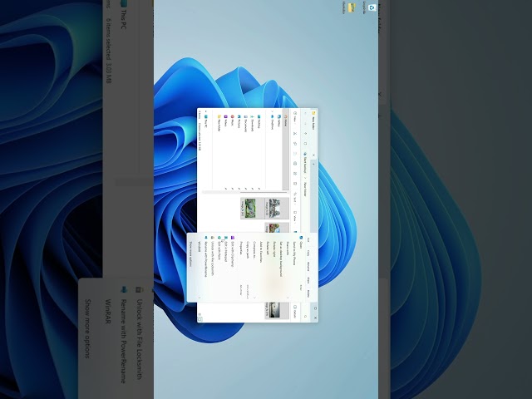This screenshot has width=532, height=399.
Task: Click the Paint icon in the context menu
Action: click(x=219, y=238)
